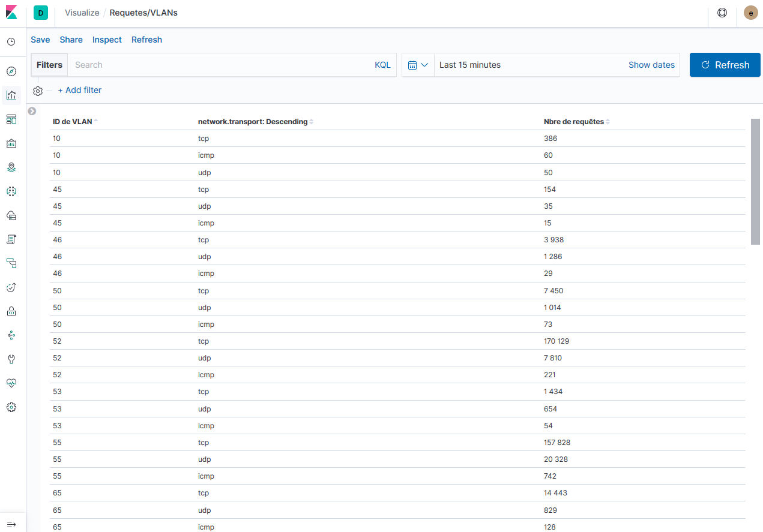This screenshot has height=532, width=763.
Task: Select the cell with value 1 286
Action: tap(553, 256)
